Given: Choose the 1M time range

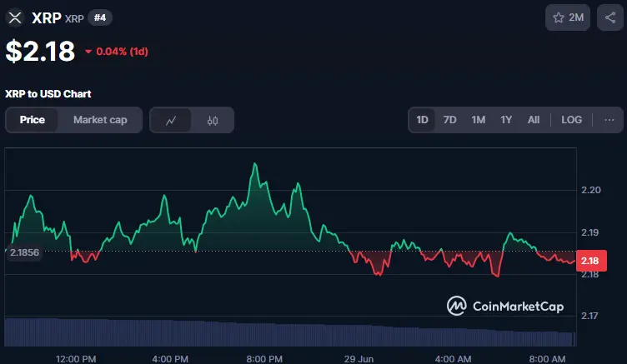Looking at the screenshot, I should [x=479, y=120].
